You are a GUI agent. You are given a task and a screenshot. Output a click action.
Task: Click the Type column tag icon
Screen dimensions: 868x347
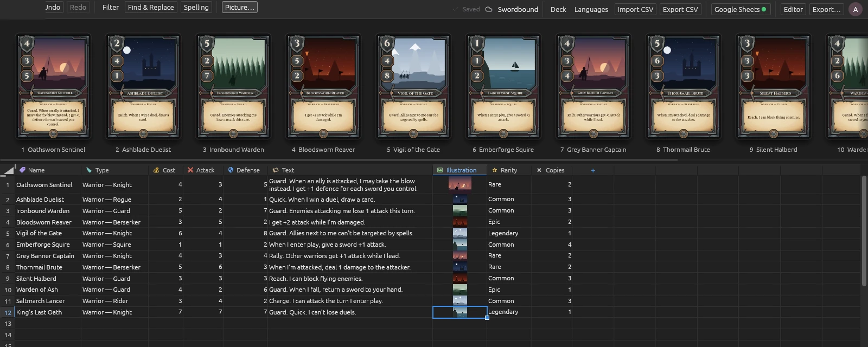88,170
